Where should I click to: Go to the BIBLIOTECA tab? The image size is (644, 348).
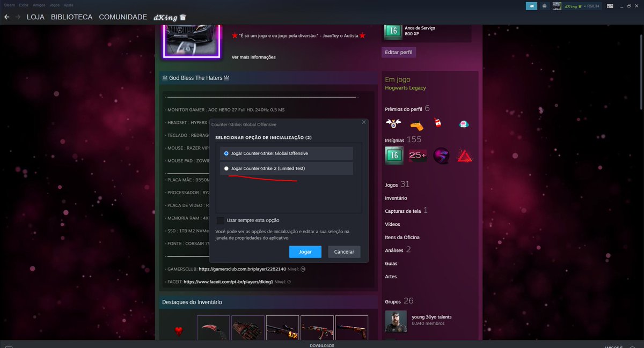[72, 17]
